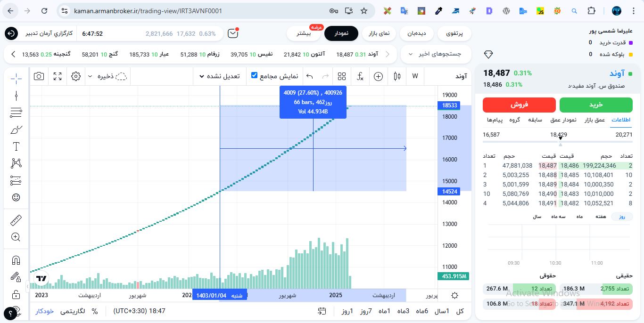This screenshot has height=323, width=644.
Task: Select the ruler measure tool
Action: [16, 220]
